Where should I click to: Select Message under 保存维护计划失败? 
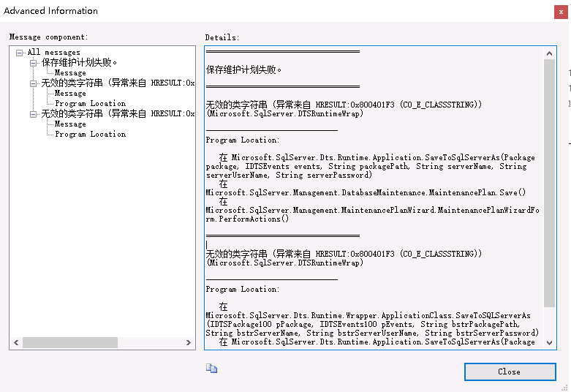click(x=70, y=73)
